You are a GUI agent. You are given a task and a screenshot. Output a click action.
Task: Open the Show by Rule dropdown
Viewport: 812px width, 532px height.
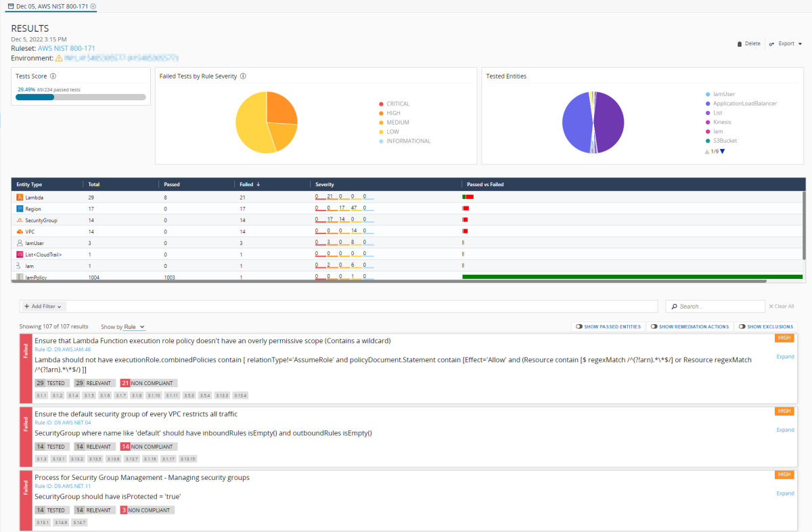[134, 327]
